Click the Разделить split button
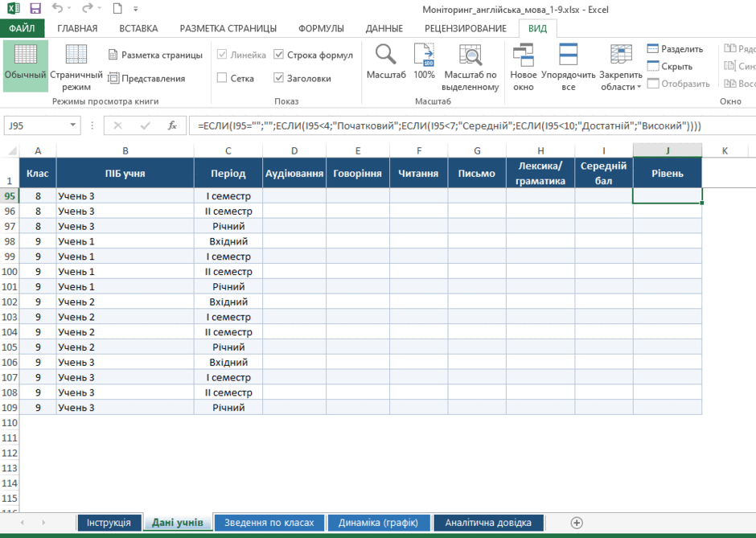The width and height of the screenshot is (756, 538). [x=675, y=49]
